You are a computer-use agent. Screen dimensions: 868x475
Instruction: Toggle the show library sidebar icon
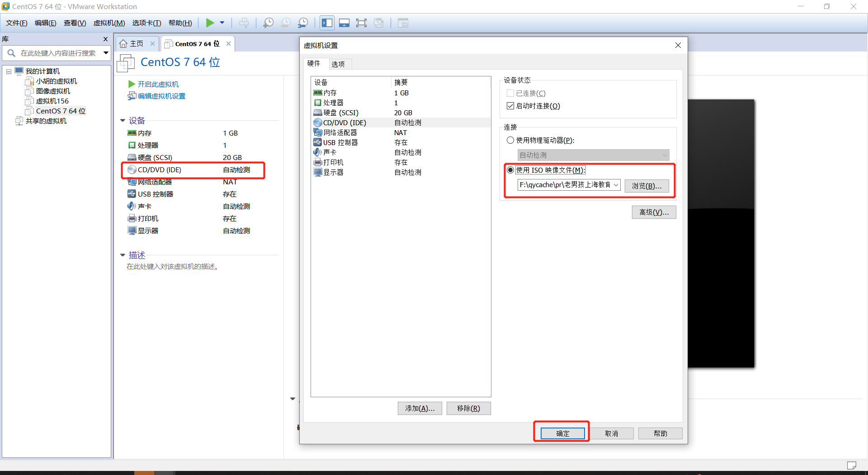327,23
